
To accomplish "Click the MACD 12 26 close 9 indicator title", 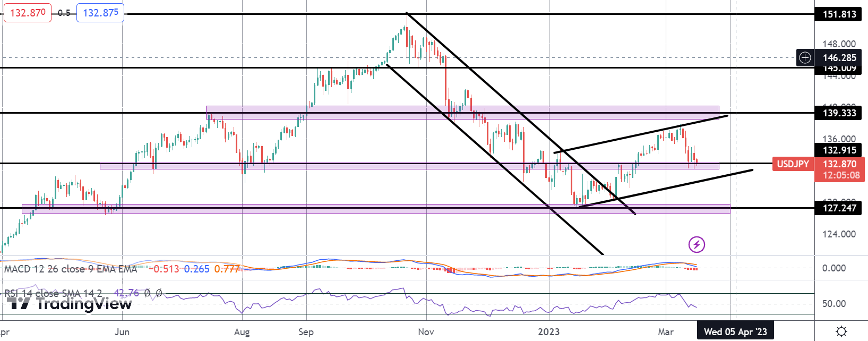I will (x=71, y=269).
